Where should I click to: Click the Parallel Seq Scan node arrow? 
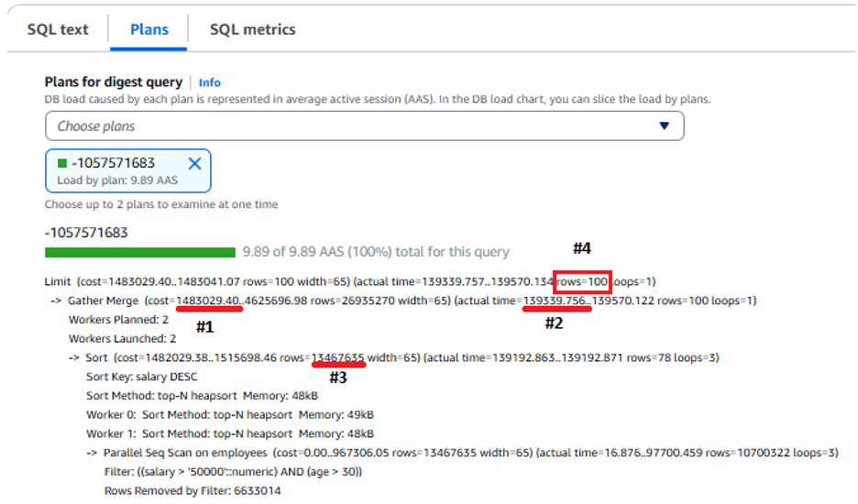(92, 453)
